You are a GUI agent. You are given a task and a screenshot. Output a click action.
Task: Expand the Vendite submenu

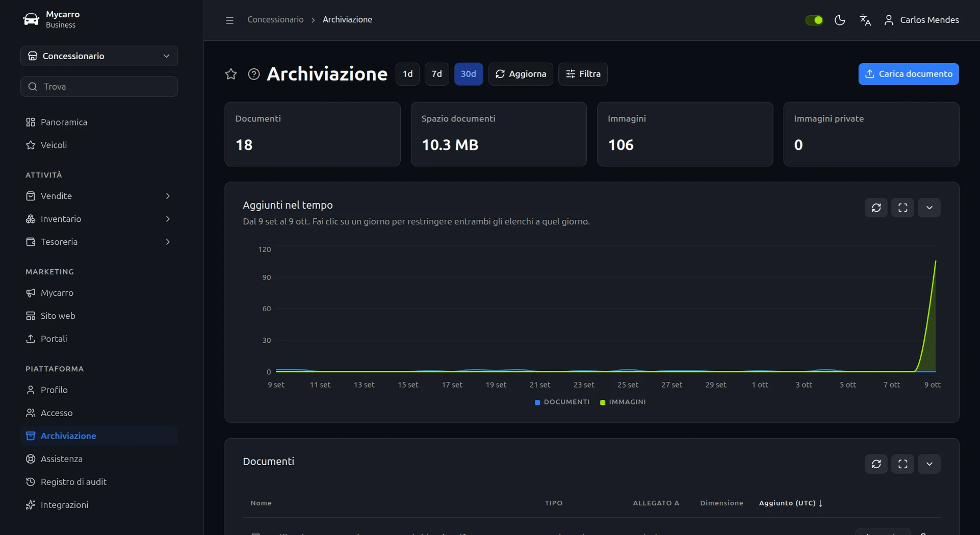[x=99, y=196]
